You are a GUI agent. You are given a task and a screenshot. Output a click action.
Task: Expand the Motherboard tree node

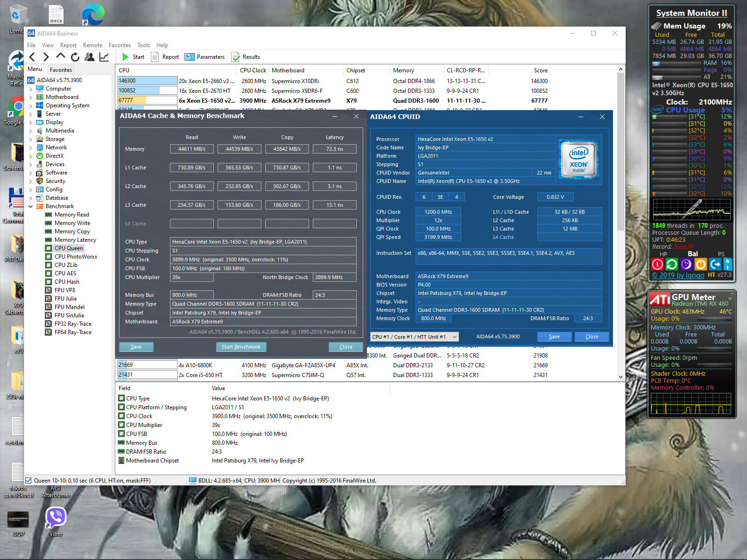coord(31,97)
